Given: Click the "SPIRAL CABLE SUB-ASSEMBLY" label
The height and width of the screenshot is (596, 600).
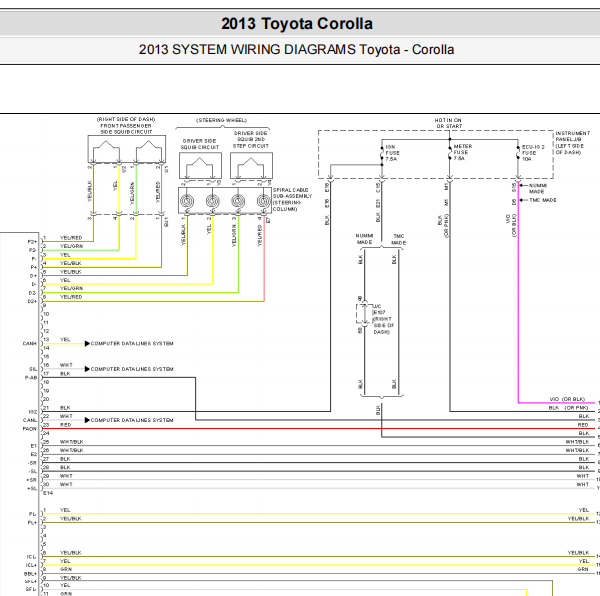Looking at the screenshot, I should 292,193.
